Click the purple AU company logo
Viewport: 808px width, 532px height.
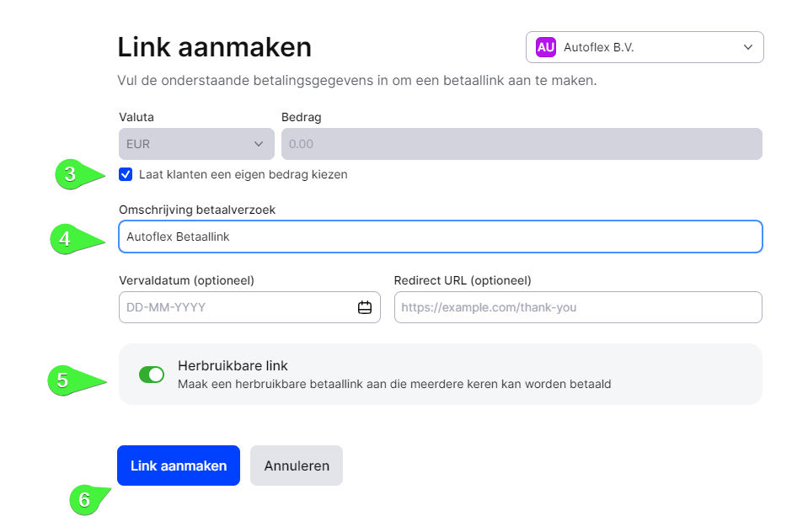pos(546,47)
